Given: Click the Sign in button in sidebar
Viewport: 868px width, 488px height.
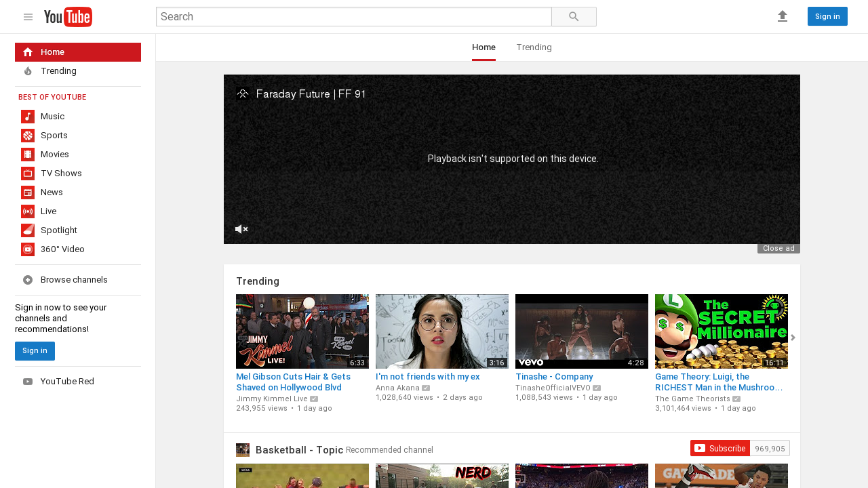Looking at the screenshot, I should pos(35,351).
